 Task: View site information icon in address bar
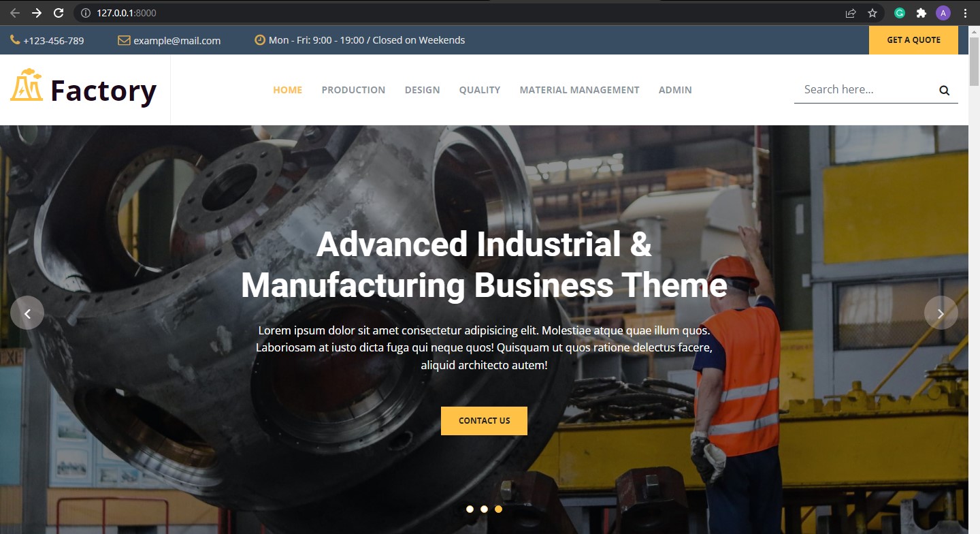pos(85,13)
